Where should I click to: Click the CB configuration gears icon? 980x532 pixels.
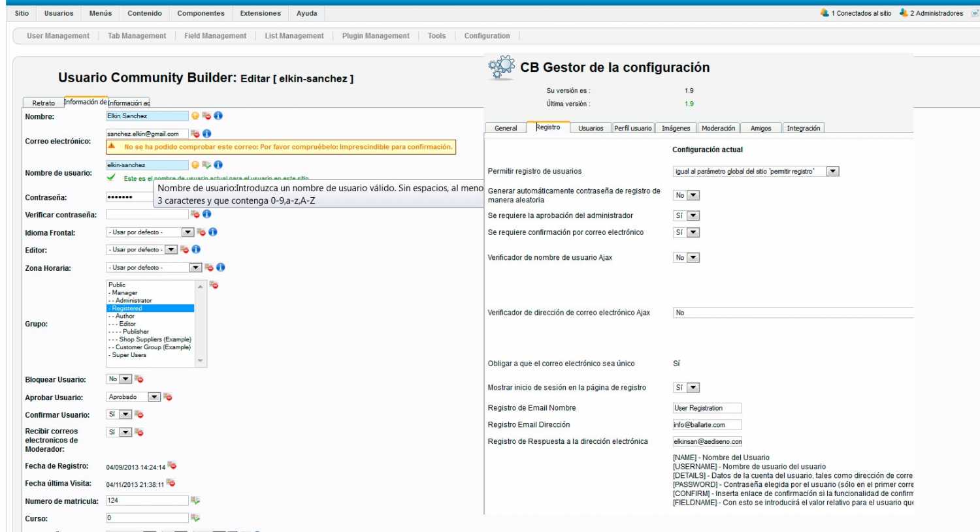pyautogui.click(x=502, y=67)
